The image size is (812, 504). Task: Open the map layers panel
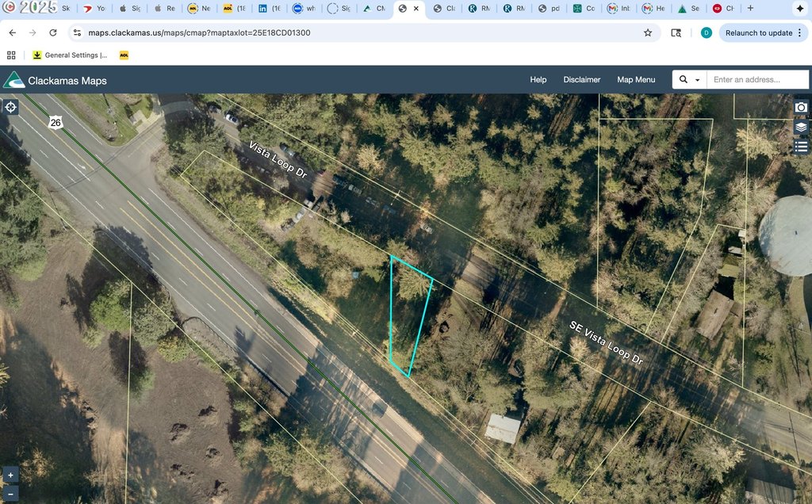point(801,127)
